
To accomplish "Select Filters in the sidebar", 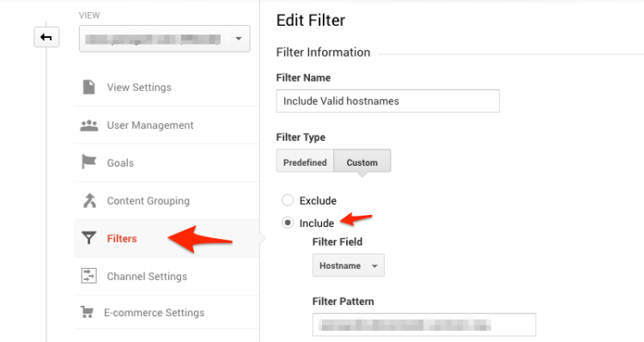I will pyautogui.click(x=122, y=239).
